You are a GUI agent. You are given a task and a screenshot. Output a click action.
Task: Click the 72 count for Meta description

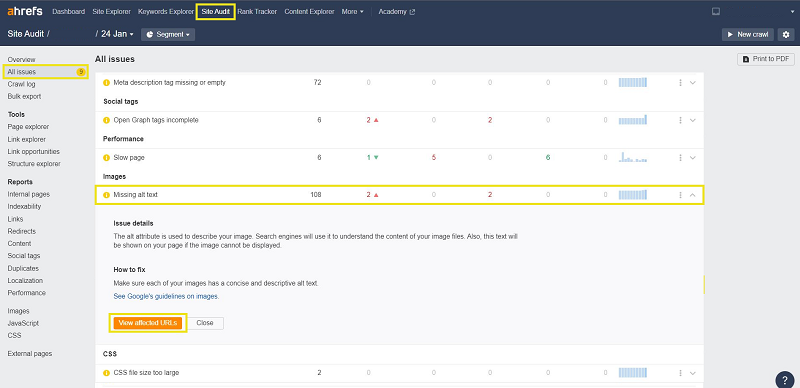(x=317, y=82)
